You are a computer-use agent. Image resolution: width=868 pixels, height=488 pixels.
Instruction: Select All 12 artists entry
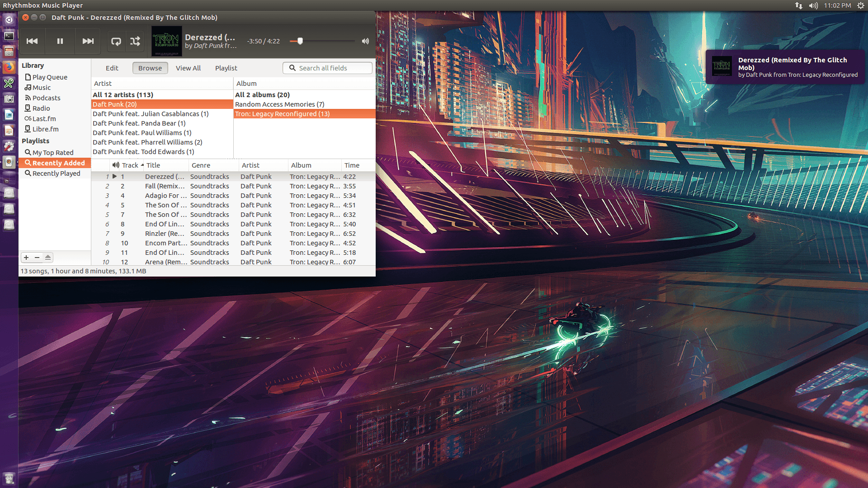(x=162, y=95)
